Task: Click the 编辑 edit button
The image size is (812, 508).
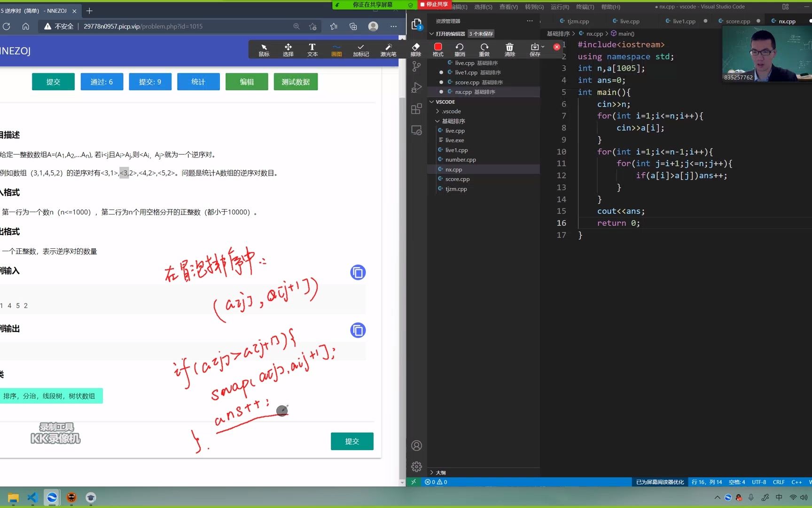Action: point(247,82)
